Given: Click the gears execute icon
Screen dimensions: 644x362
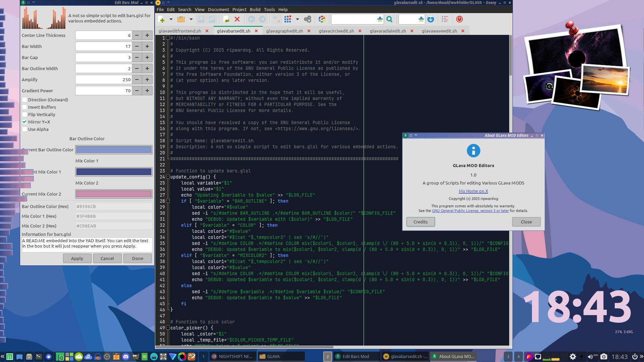Looking at the screenshot, I should point(308,19).
